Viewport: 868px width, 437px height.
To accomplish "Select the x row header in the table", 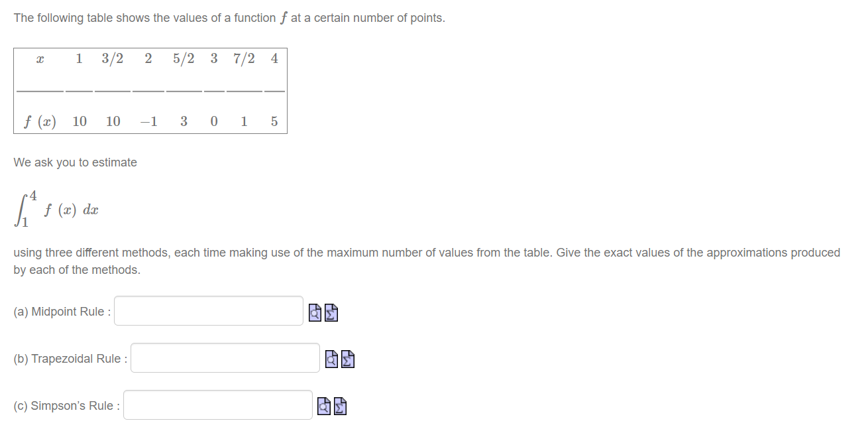I will [39, 58].
